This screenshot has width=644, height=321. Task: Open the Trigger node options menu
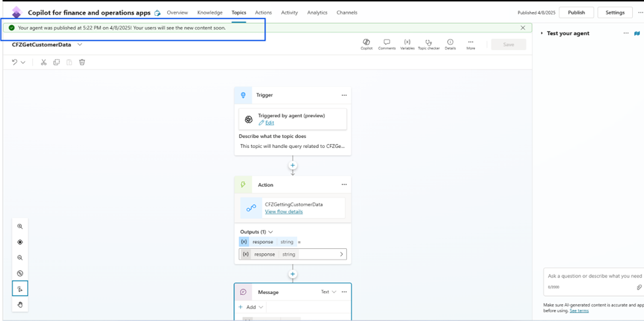(x=344, y=95)
